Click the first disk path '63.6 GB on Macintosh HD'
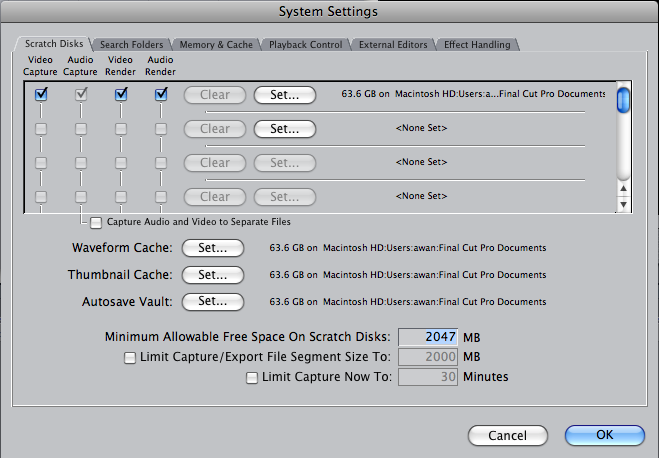The width and height of the screenshot is (659, 458). pos(473,94)
